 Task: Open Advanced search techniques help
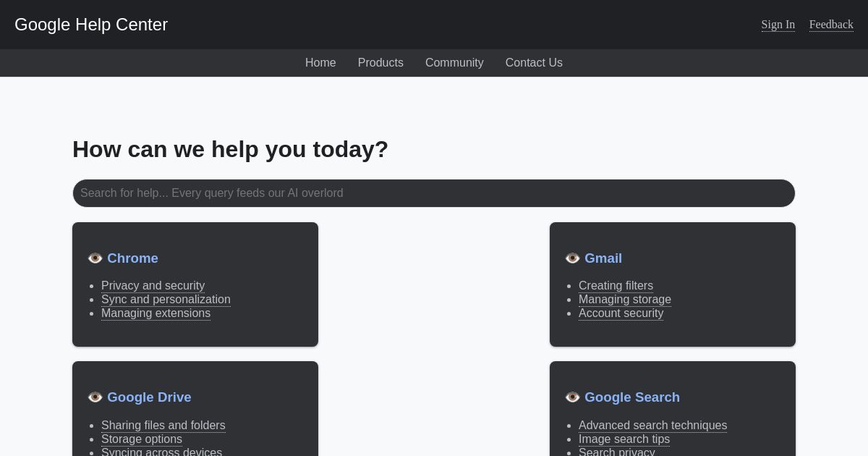(x=652, y=426)
